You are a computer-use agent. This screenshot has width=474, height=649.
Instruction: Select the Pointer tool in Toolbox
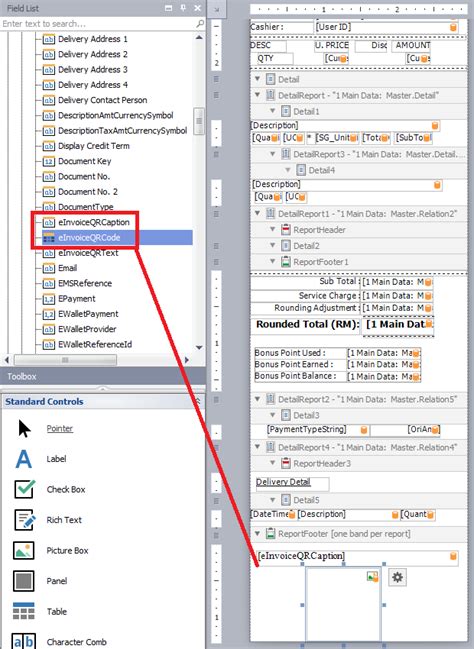coord(43,428)
